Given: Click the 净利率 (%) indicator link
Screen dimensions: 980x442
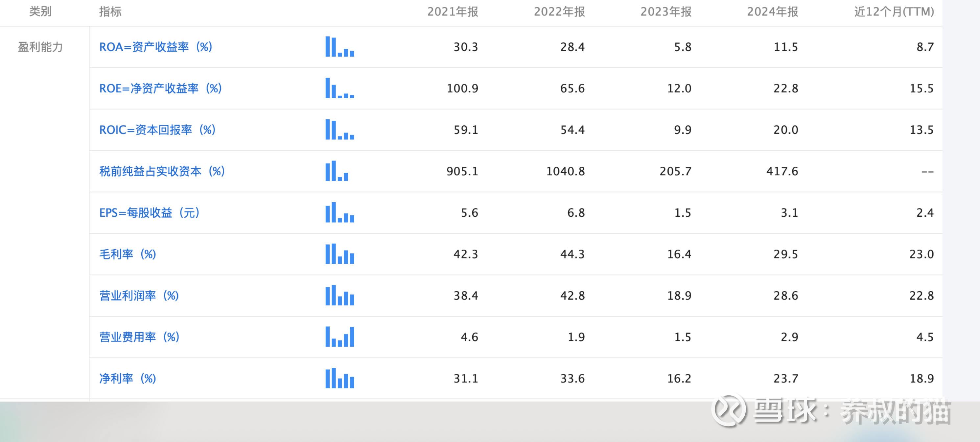Looking at the screenshot, I should tap(128, 379).
